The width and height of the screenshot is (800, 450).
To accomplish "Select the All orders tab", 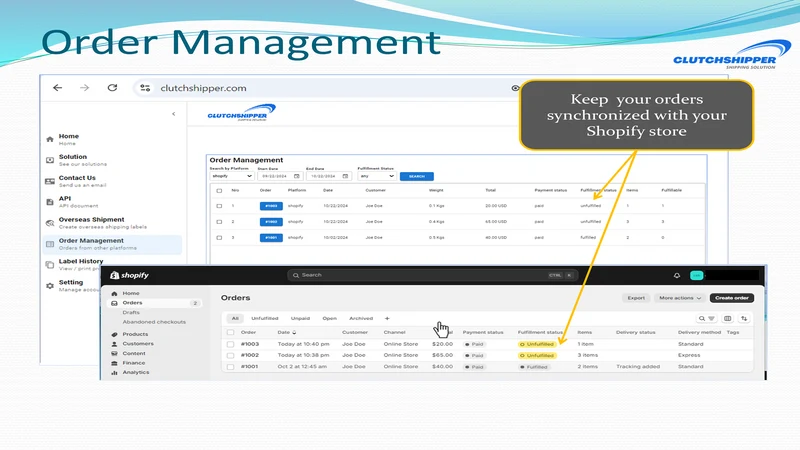I will (235, 318).
